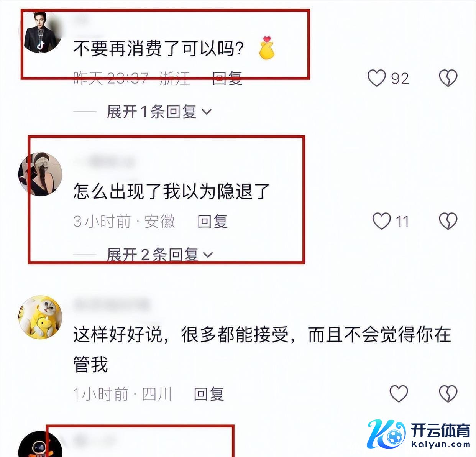476x457 pixels.
Task: Click the finger-heart emoji in first comment
Action: [267, 48]
